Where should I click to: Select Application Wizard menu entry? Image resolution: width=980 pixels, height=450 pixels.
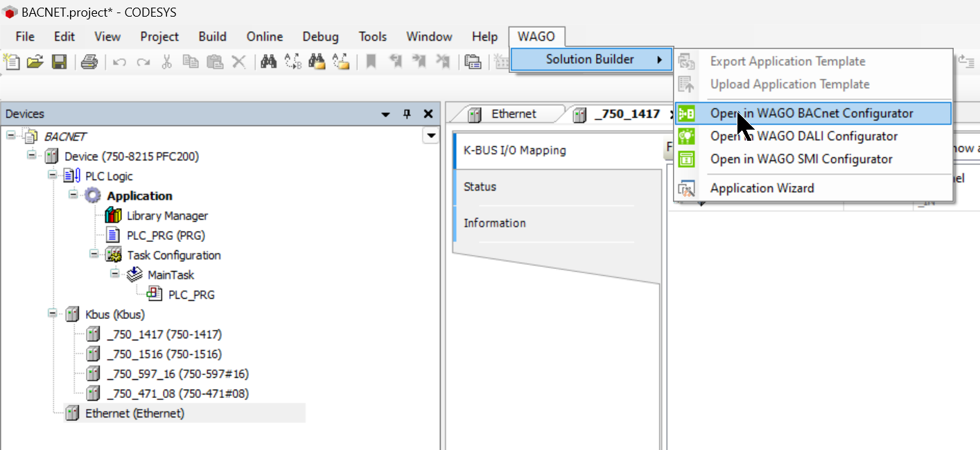(813, 188)
